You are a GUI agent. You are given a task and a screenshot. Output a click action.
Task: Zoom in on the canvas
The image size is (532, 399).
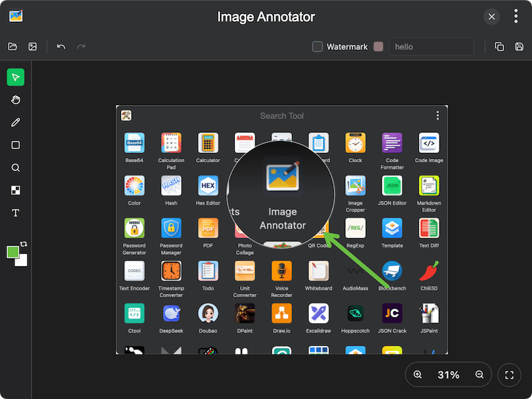(x=418, y=374)
